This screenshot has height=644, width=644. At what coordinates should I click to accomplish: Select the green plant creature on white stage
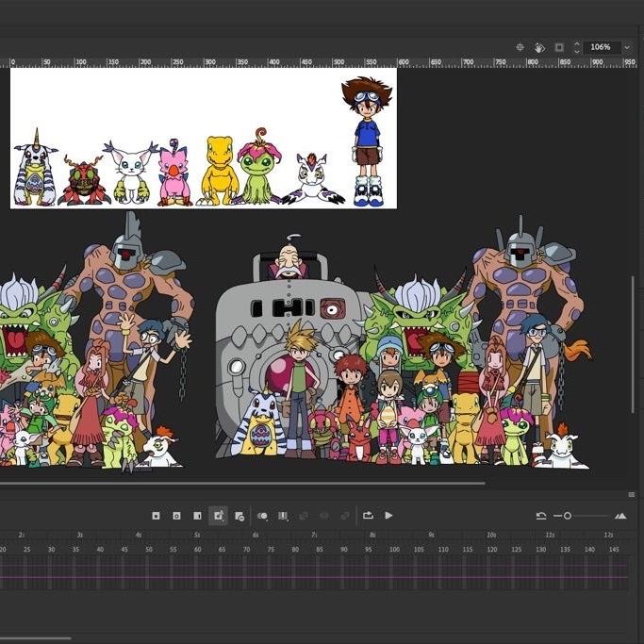click(x=258, y=166)
